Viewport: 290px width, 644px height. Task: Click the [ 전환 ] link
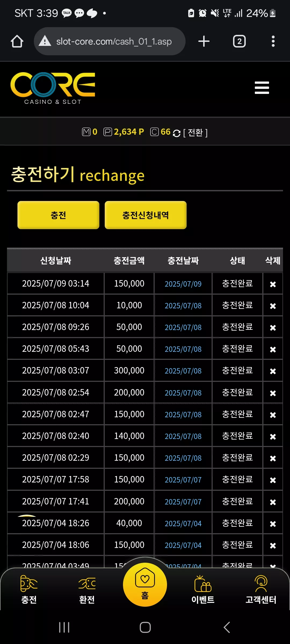pos(195,133)
